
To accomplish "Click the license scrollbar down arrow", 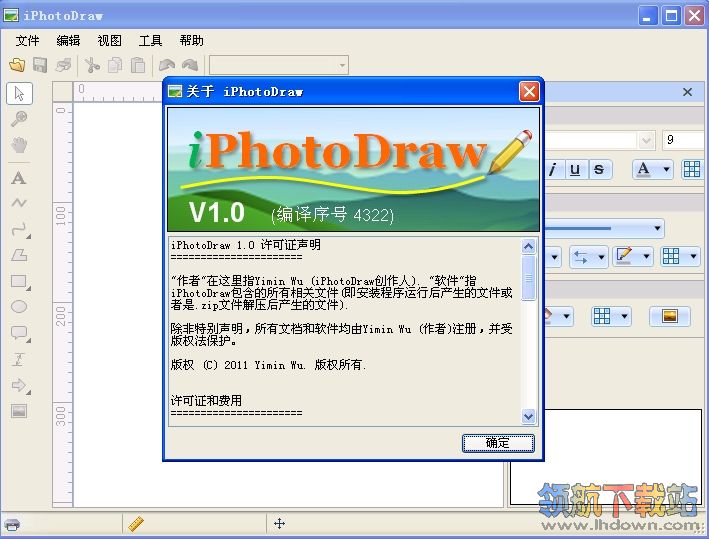I will coord(529,416).
